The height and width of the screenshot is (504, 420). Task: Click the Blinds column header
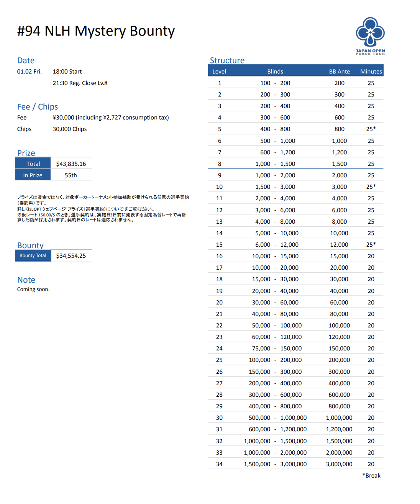[x=275, y=72]
